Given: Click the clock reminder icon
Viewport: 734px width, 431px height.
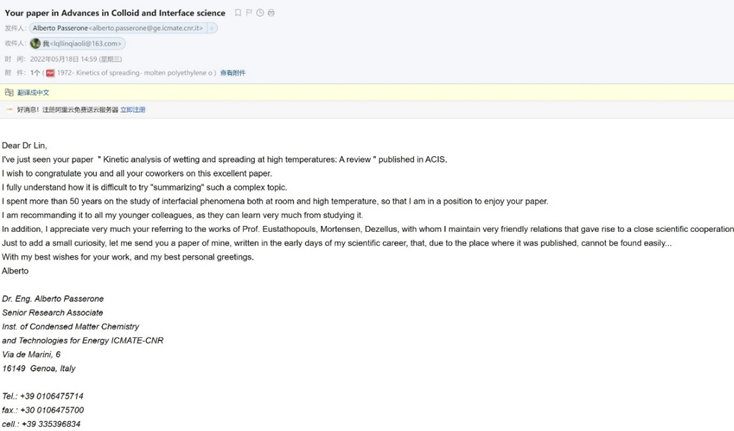Looking at the screenshot, I should (x=260, y=13).
